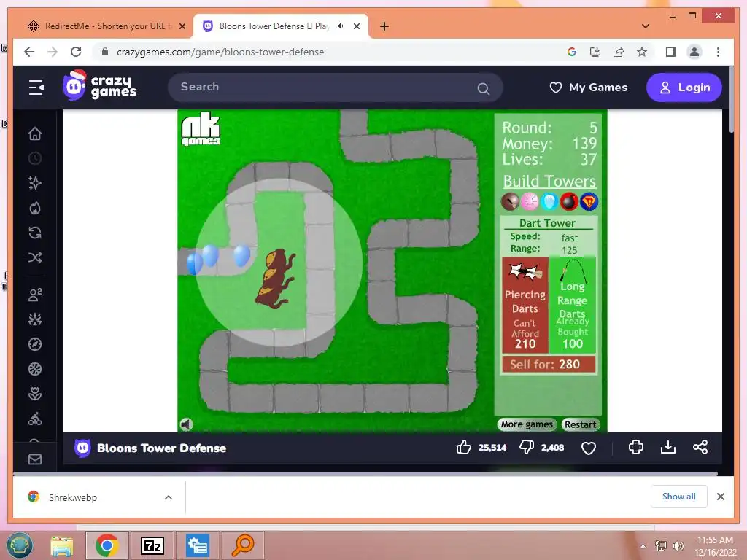747x560 pixels.
Task: Open the Basketball category icon
Action: (x=35, y=369)
